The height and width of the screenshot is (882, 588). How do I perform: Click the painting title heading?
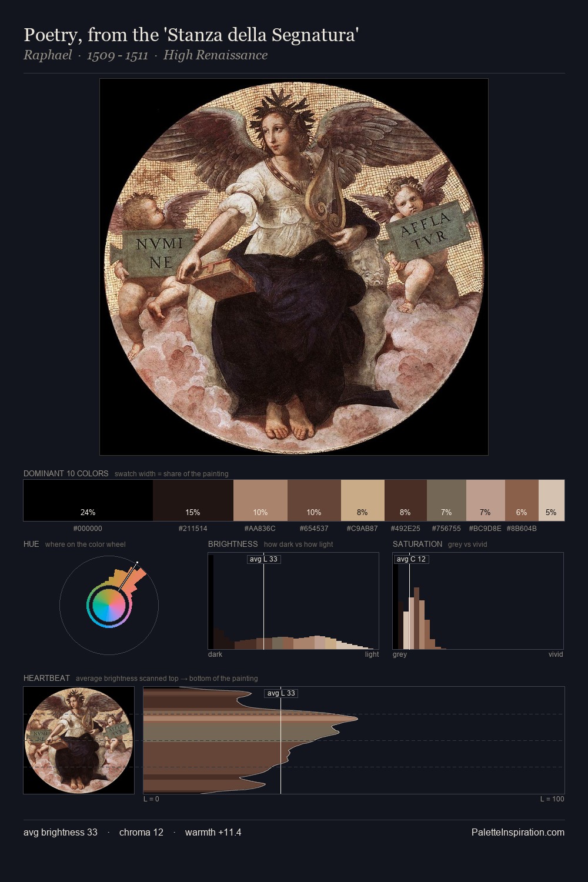point(191,35)
